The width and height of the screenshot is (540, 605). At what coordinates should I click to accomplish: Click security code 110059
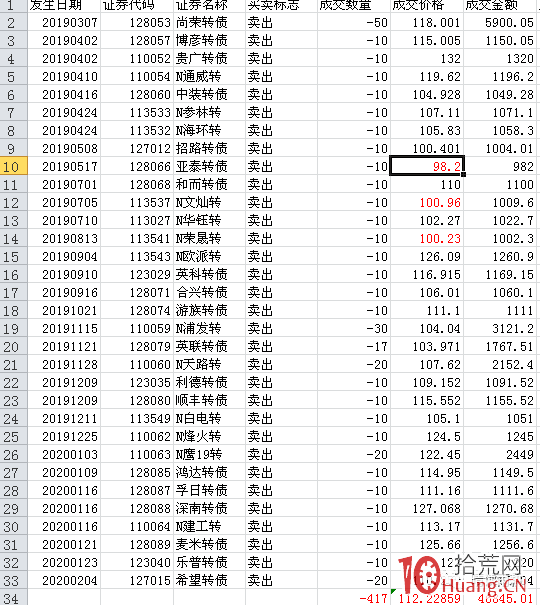(137, 329)
